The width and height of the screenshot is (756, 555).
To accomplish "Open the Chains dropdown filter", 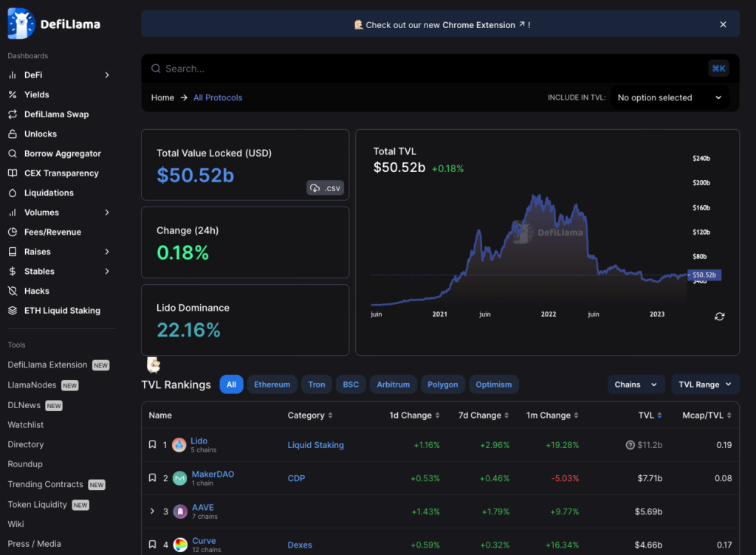I will (636, 385).
